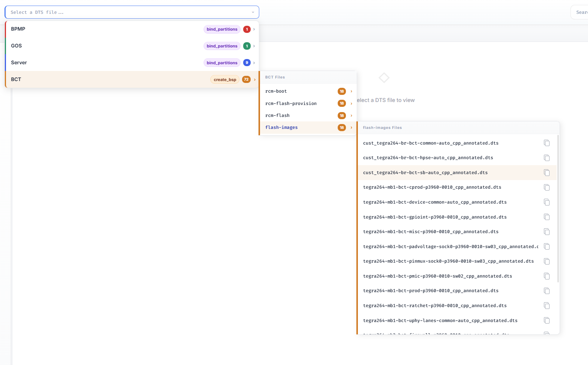The image size is (588, 365).
Task: Copy tegra264-mb1-bct-cprod-p3960-0010 file name
Action: (x=547, y=187)
